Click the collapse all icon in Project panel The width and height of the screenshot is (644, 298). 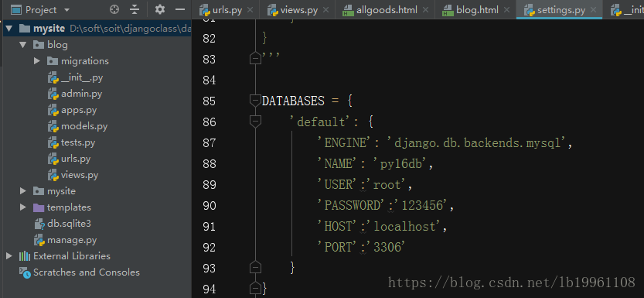pos(135,9)
